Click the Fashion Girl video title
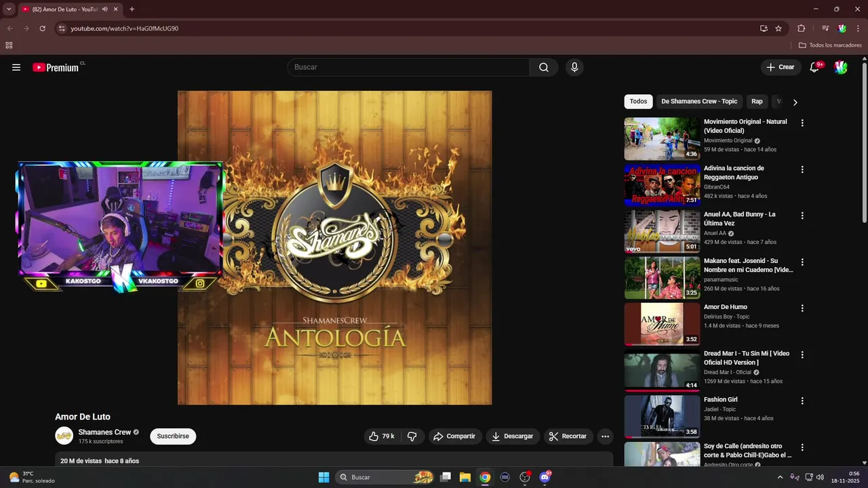Viewport: 868px width, 488px height. 720,400
